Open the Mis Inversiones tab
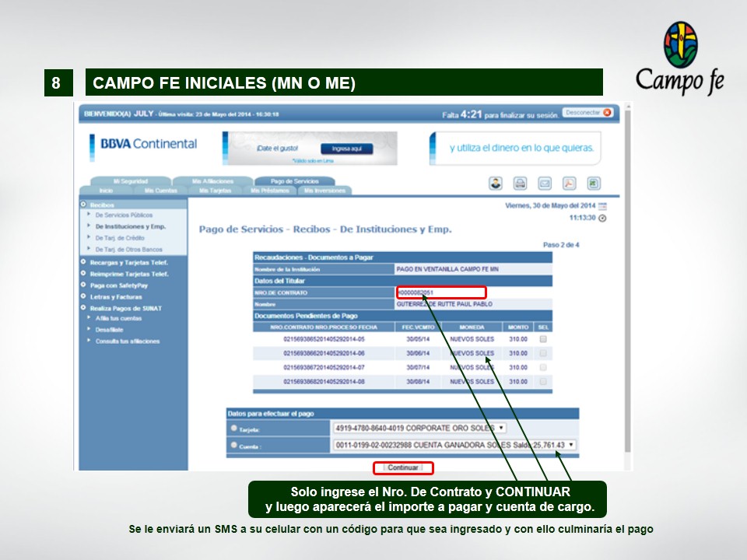The image size is (747, 560). (324, 191)
